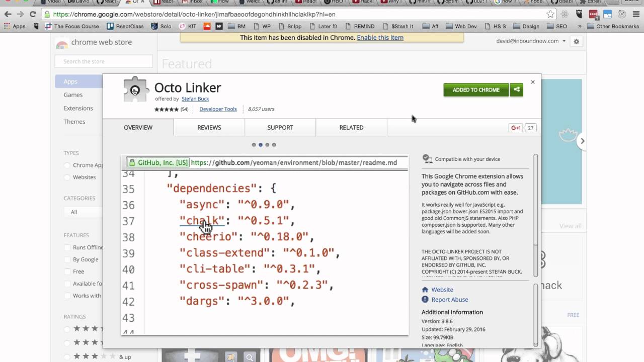
Task: Check the By Google feature box
Action: coord(67,259)
